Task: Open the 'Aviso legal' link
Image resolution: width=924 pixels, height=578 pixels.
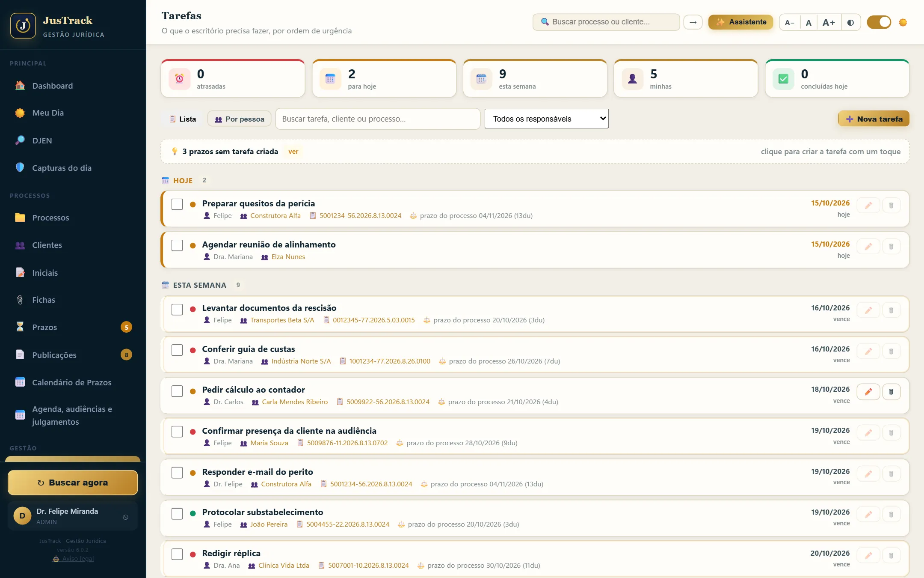Action: (x=73, y=559)
